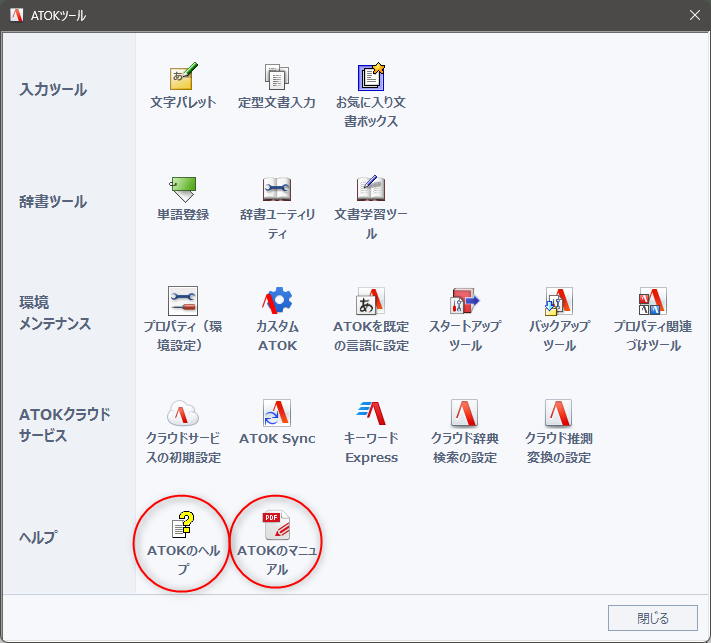Open the 文字パレット tool
This screenshot has width=711, height=643.
(x=183, y=86)
